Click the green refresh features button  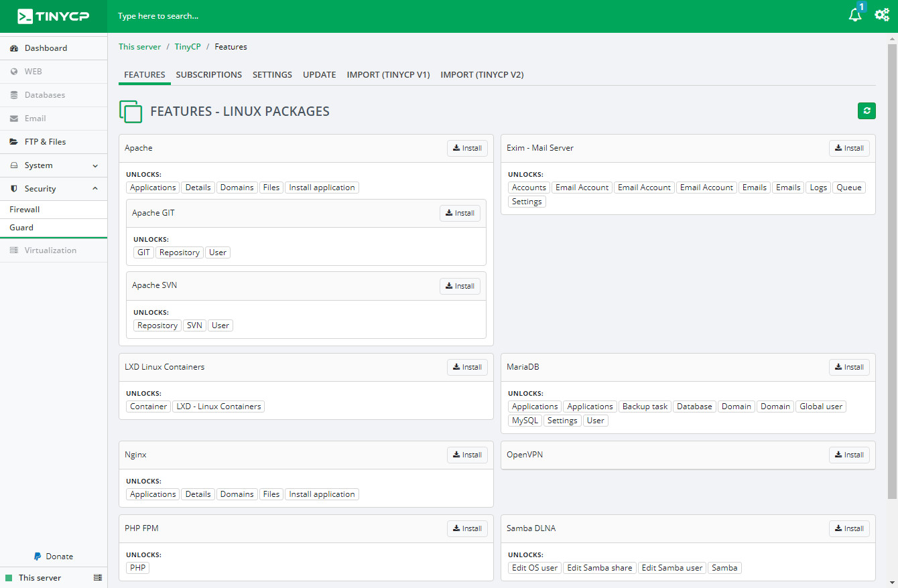point(867,111)
